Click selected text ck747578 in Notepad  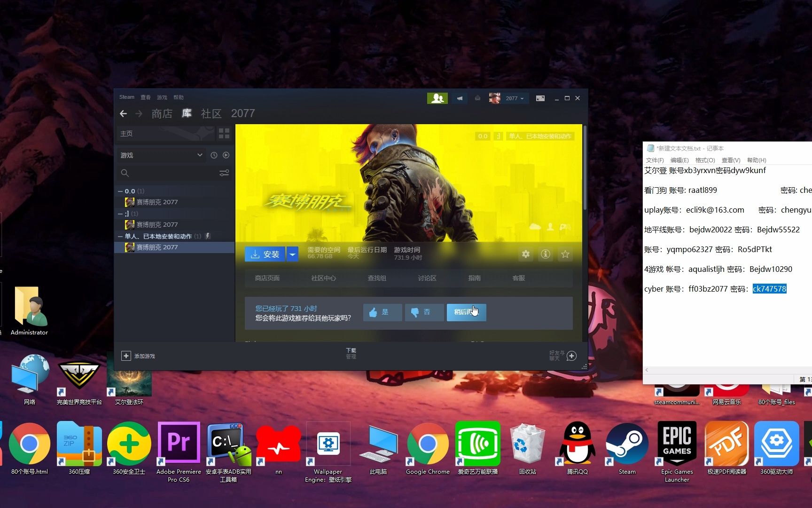(x=769, y=289)
